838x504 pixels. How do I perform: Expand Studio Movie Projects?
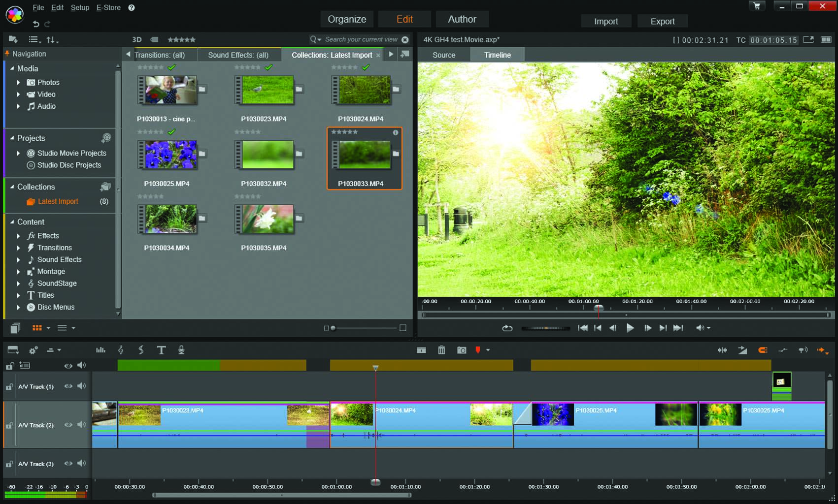[19, 153]
